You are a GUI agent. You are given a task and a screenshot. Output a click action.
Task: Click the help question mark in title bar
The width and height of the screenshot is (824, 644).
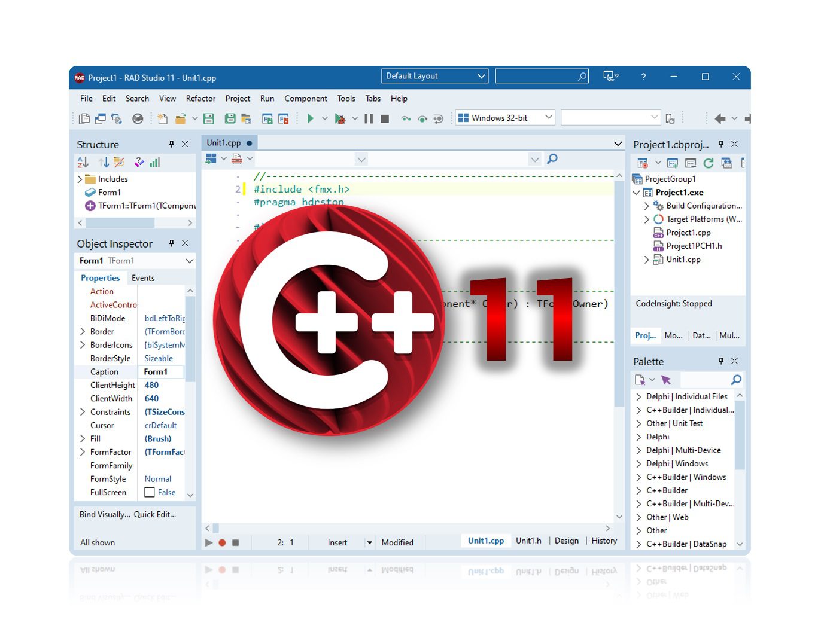[643, 77]
